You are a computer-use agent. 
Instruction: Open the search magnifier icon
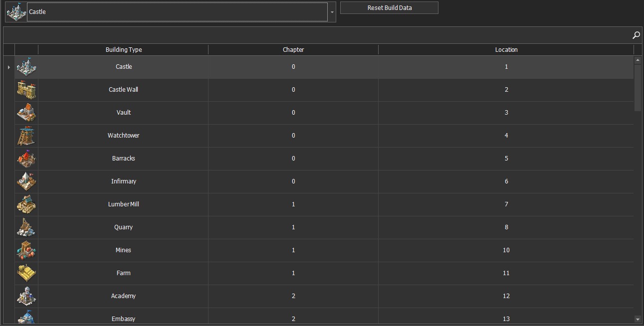[636, 35]
